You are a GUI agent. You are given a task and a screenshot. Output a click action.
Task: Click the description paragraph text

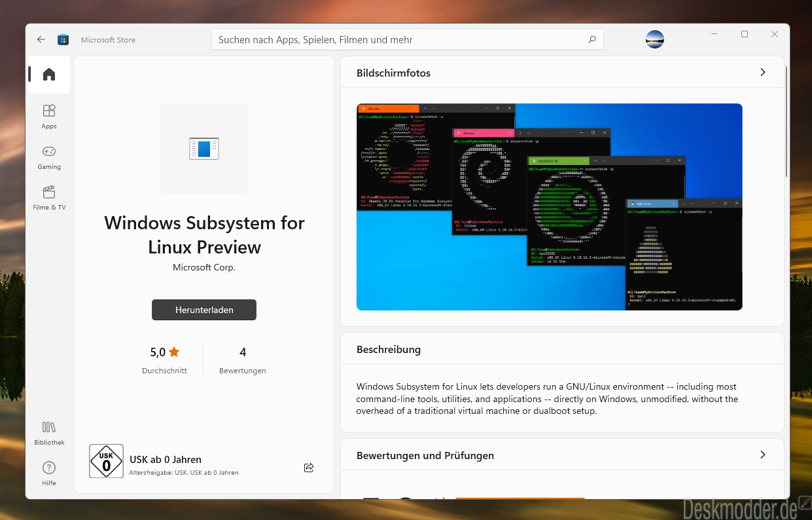click(547, 399)
